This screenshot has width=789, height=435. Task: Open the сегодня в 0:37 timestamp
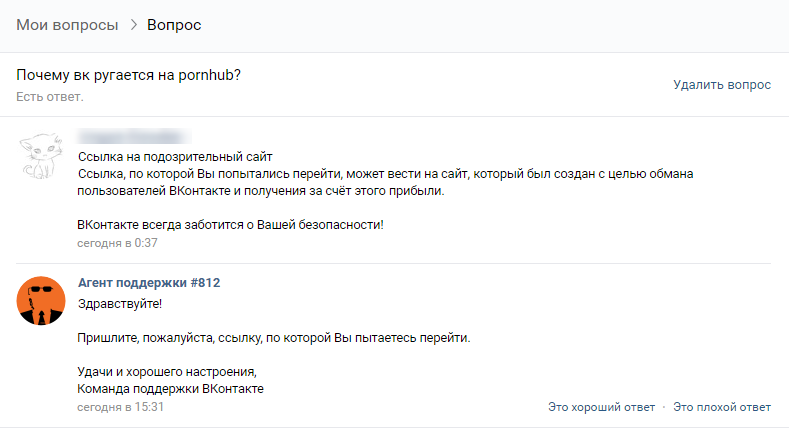[x=117, y=243]
